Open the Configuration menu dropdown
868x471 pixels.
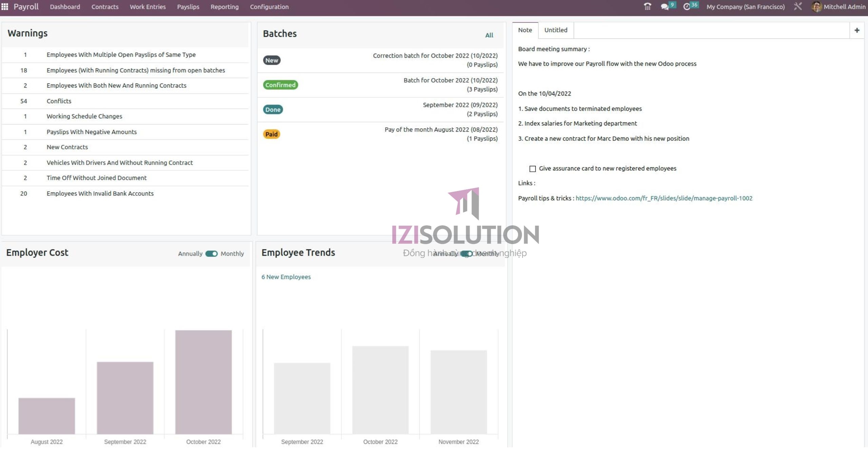coord(269,7)
